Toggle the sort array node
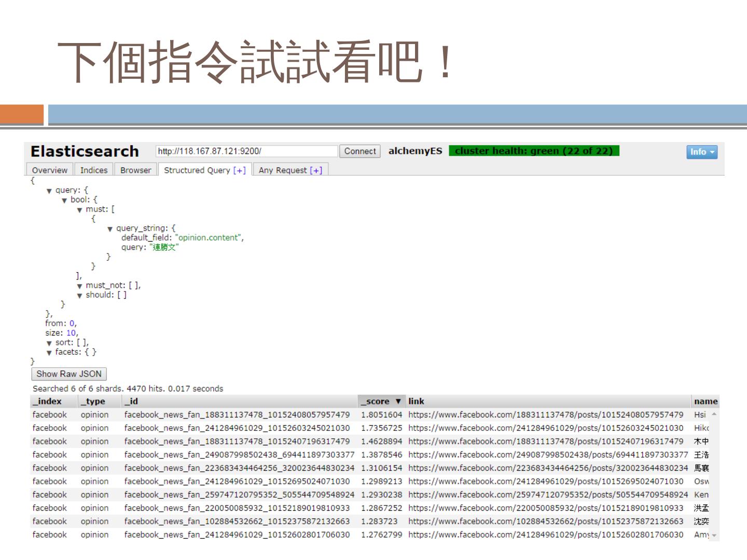 [x=49, y=343]
